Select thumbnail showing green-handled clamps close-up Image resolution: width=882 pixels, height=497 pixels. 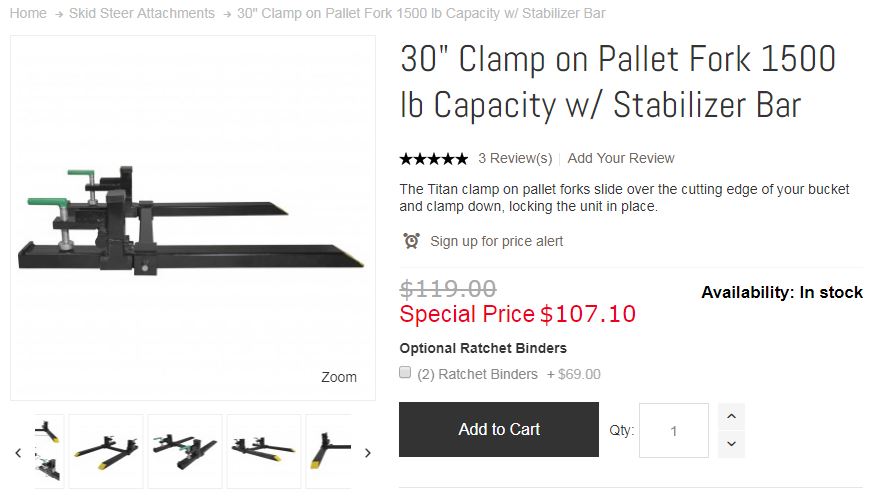tap(185, 451)
